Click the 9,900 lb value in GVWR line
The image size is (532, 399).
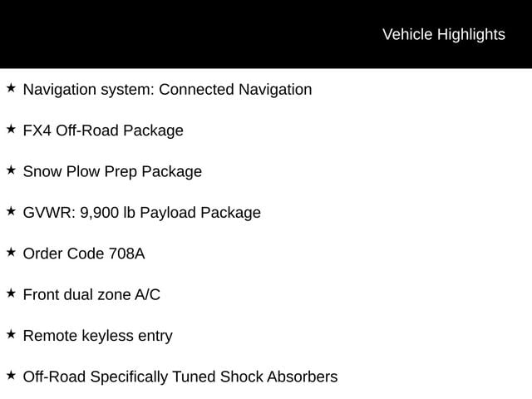coord(107,213)
